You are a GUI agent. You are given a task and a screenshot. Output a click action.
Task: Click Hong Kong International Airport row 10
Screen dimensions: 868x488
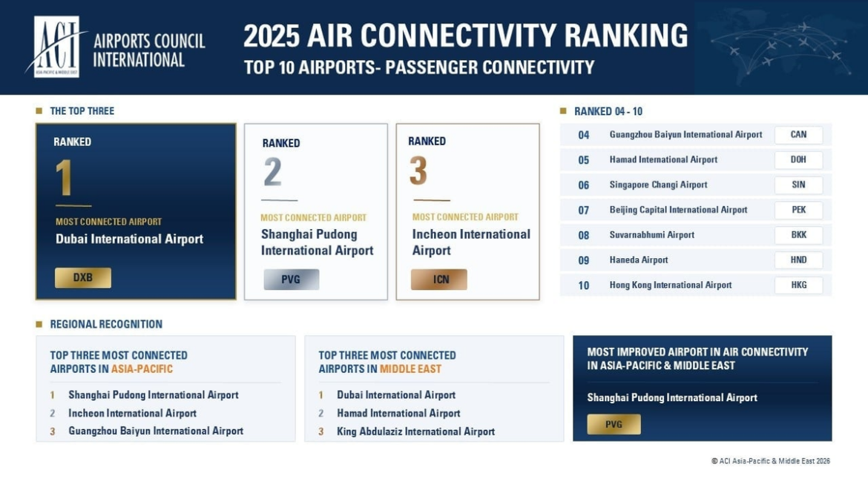(x=695, y=285)
